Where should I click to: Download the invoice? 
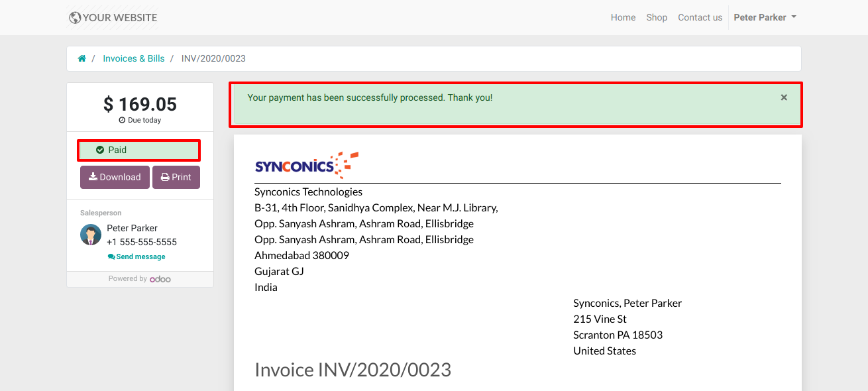(115, 177)
